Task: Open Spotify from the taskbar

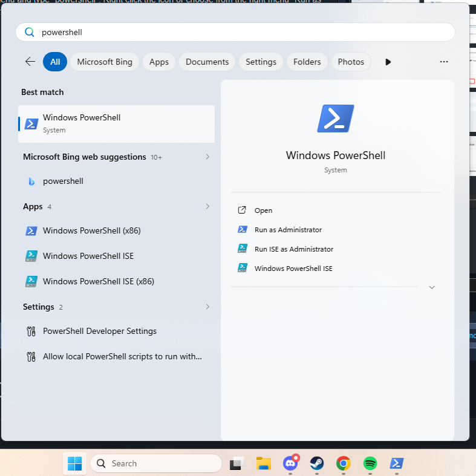Action: click(x=370, y=463)
